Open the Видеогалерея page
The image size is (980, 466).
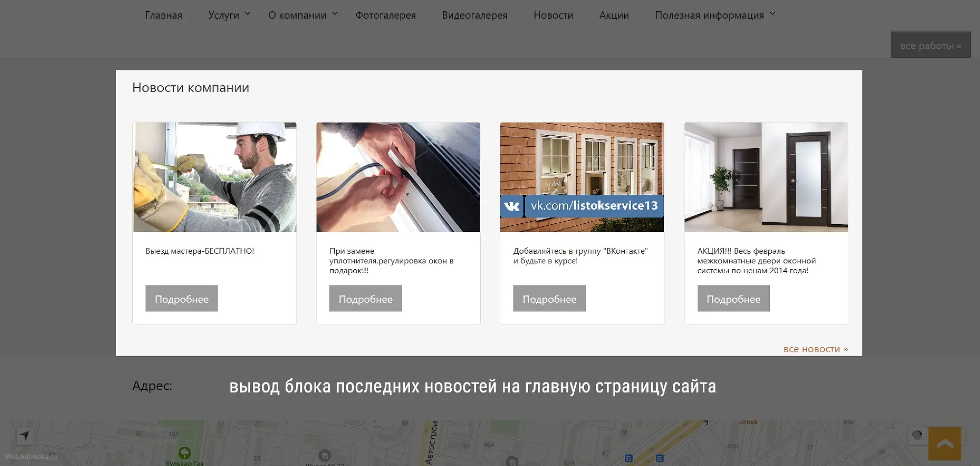tap(474, 15)
